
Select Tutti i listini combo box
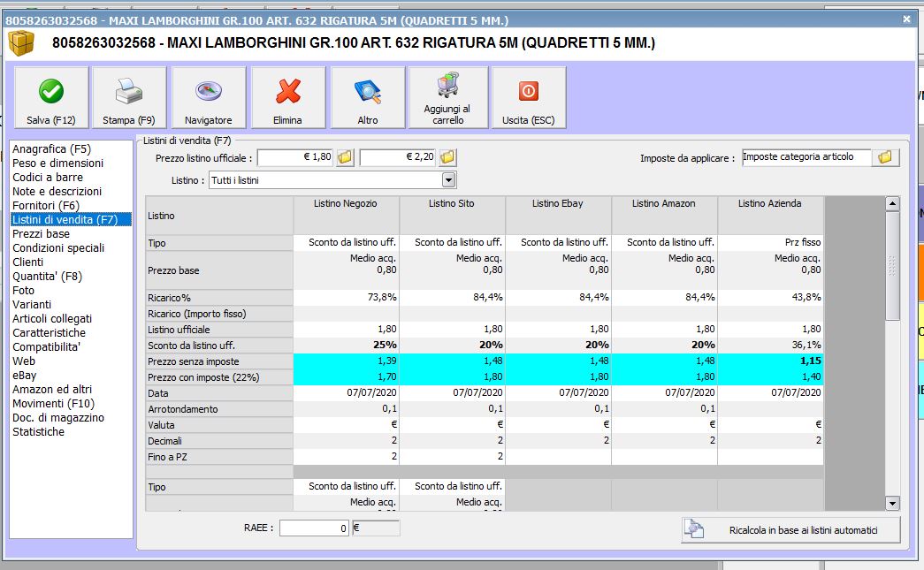pyautogui.click(x=333, y=180)
